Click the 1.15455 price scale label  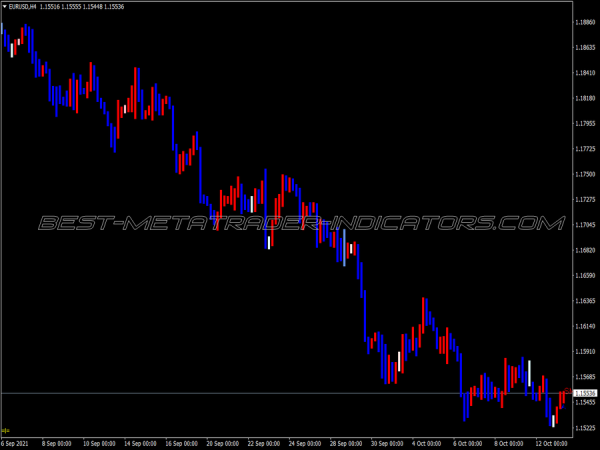[585, 402]
